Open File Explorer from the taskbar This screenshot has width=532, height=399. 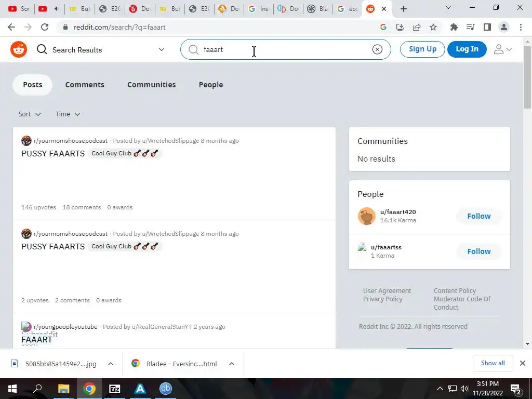(63, 389)
